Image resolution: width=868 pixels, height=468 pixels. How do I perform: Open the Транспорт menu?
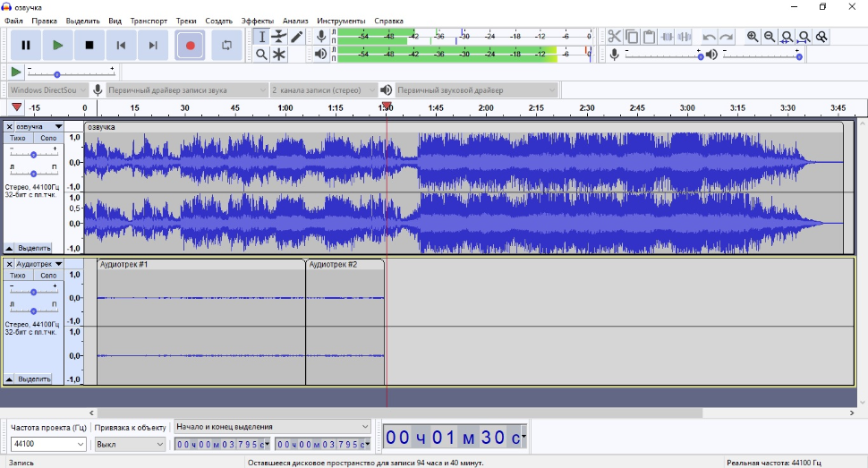(x=149, y=21)
